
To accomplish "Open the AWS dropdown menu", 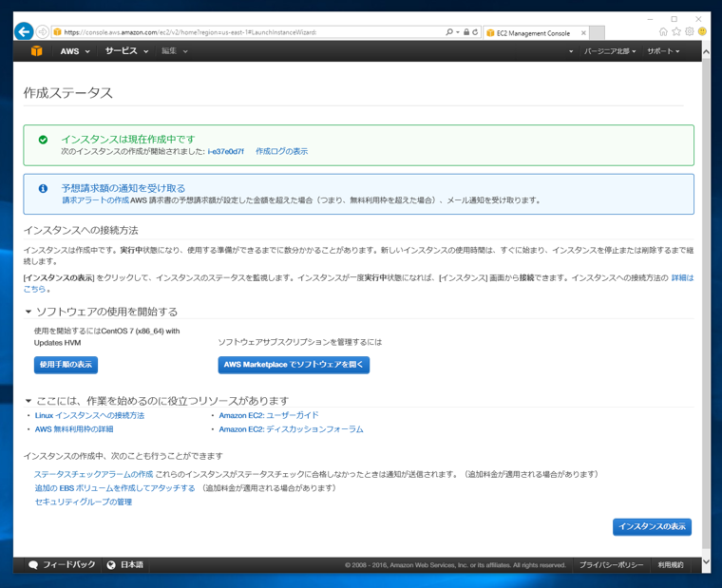I will (75, 51).
